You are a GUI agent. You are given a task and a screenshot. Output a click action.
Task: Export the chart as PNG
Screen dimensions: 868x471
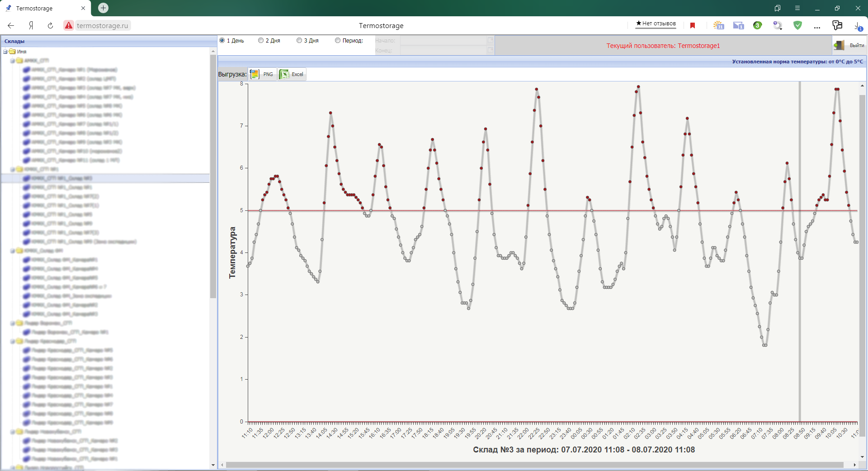262,74
